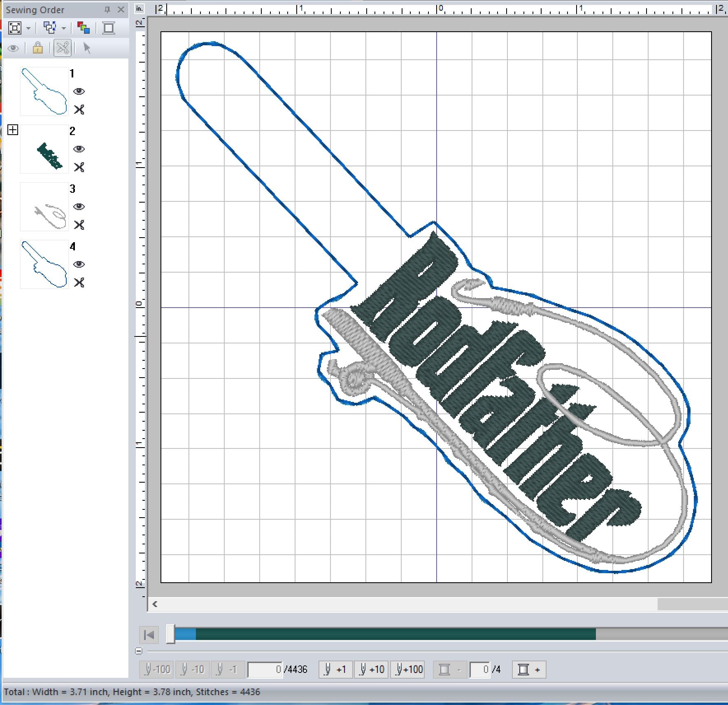Viewport: 728px width, 705px height.
Task: Open the dropdown beside the reorder objects icon
Action: click(64, 28)
